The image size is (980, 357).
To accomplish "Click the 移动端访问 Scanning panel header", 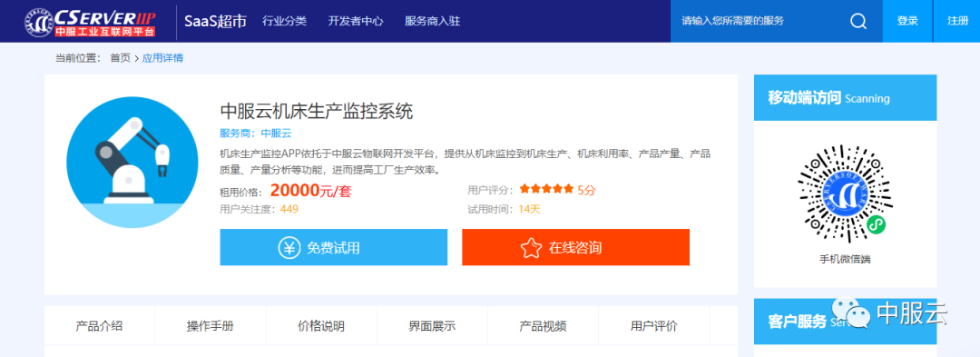I will tap(845, 97).
